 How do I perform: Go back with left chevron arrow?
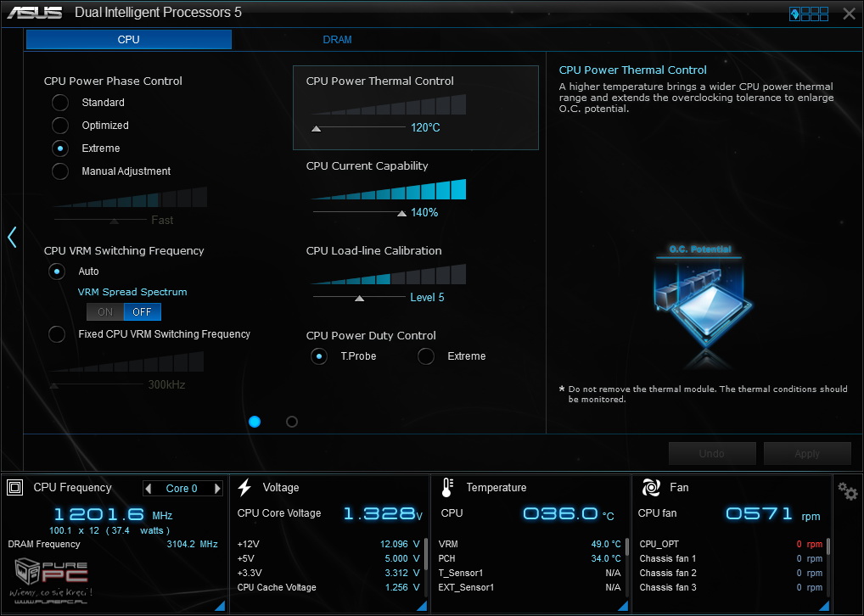pyautogui.click(x=12, y=237)
